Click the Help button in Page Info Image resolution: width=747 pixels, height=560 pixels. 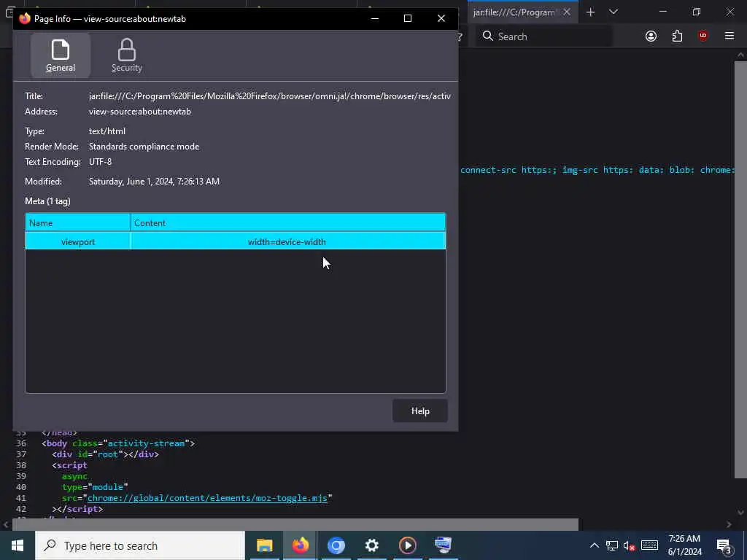pyautogui.click(x=420, y=411)
